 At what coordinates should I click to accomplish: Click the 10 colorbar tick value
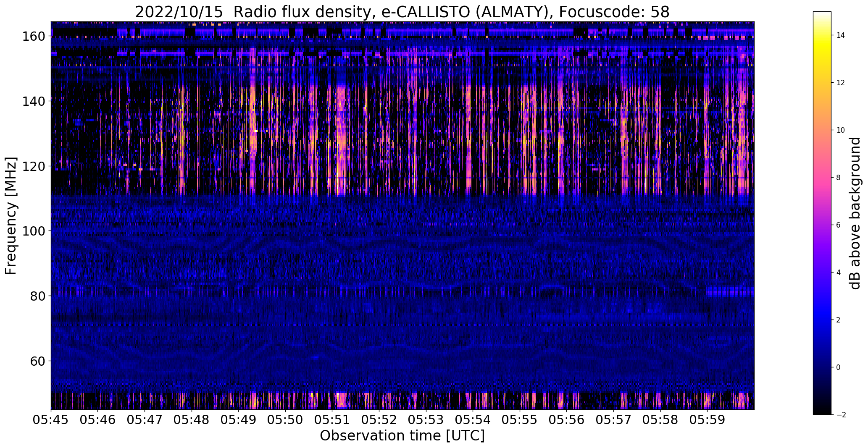[x=841, y=130]
